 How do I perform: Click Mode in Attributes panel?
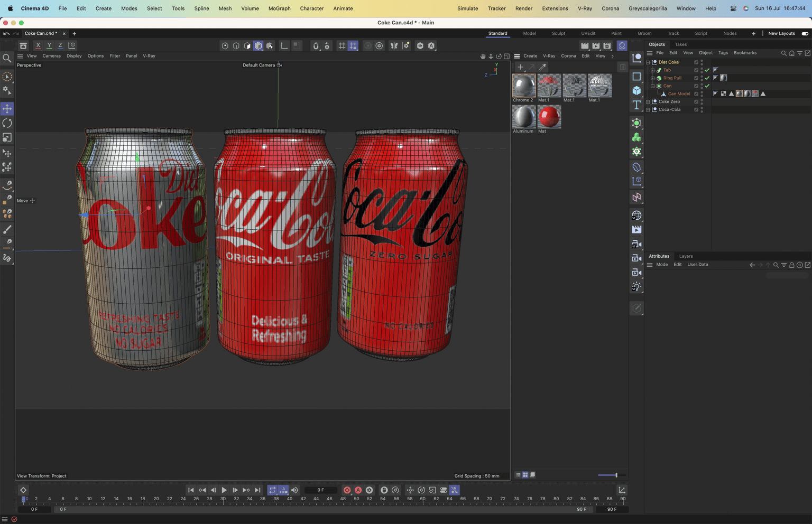(x=662, y=265)
